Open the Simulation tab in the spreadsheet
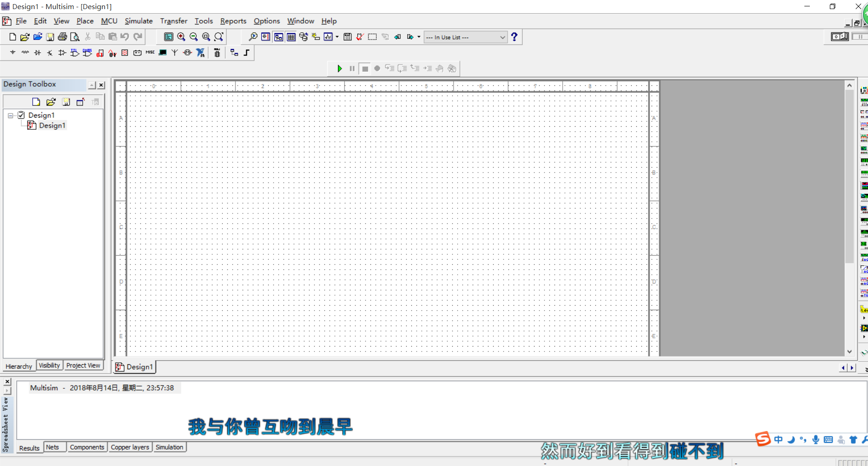 tap(170, 447)
